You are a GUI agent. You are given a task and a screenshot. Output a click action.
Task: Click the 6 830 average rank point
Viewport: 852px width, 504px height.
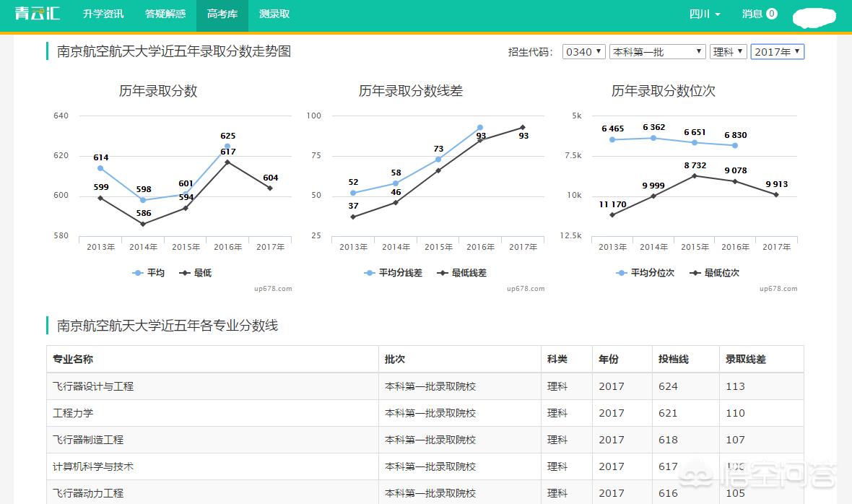point(735,146)
